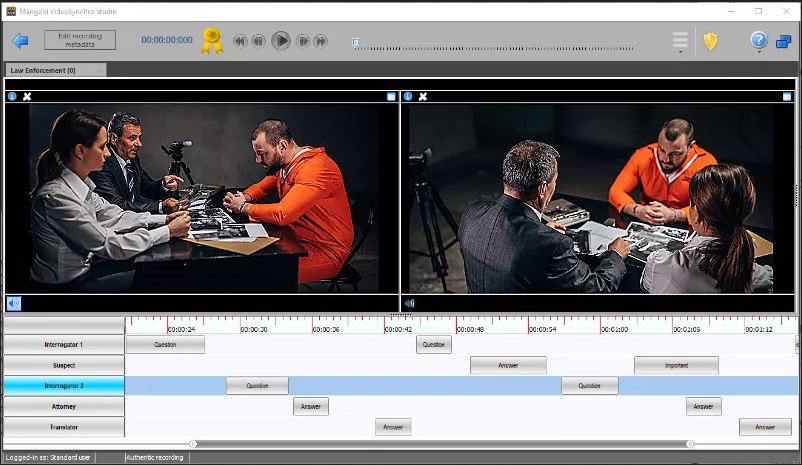802x465 pixels.
Task: Select the Translator track header
Action: [x=64, y=427]
